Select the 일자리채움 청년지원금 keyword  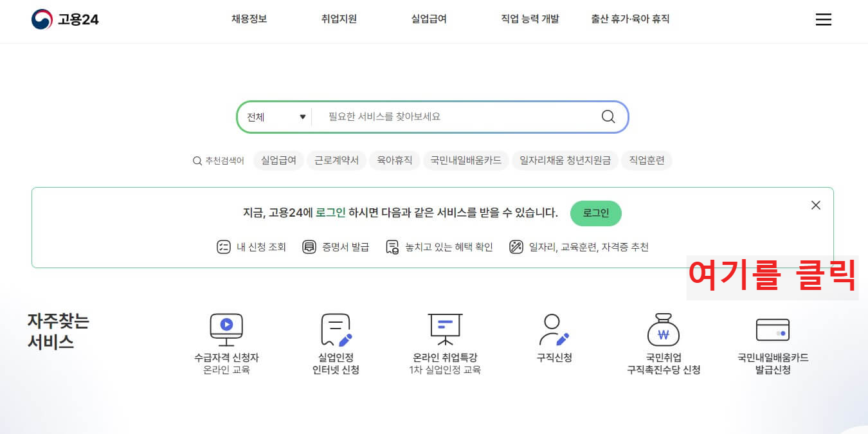click(565, 160)
